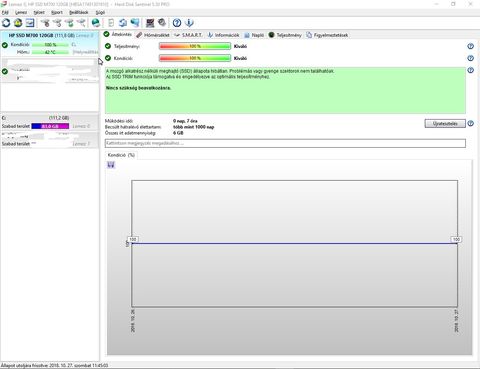The height and width of the screenshot is (369, 480).
Task: Click the first disk test toolbar icon
Action: [x=45, y=23]
